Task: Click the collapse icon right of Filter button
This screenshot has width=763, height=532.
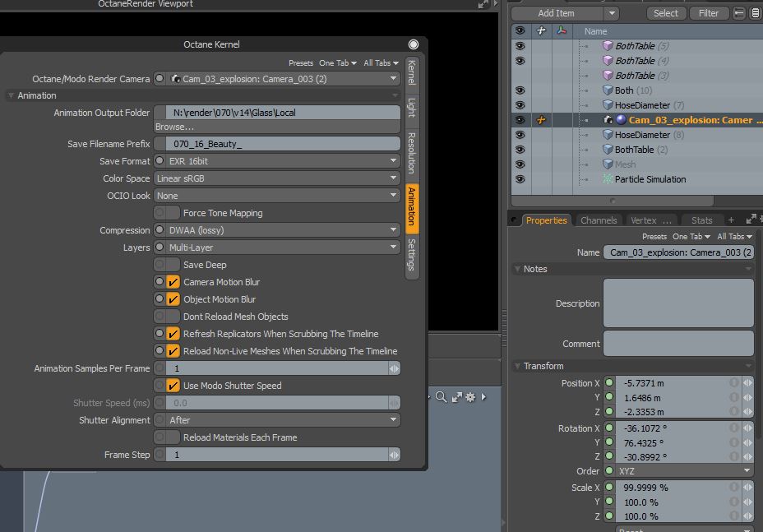Action: [x=738, y=13]
